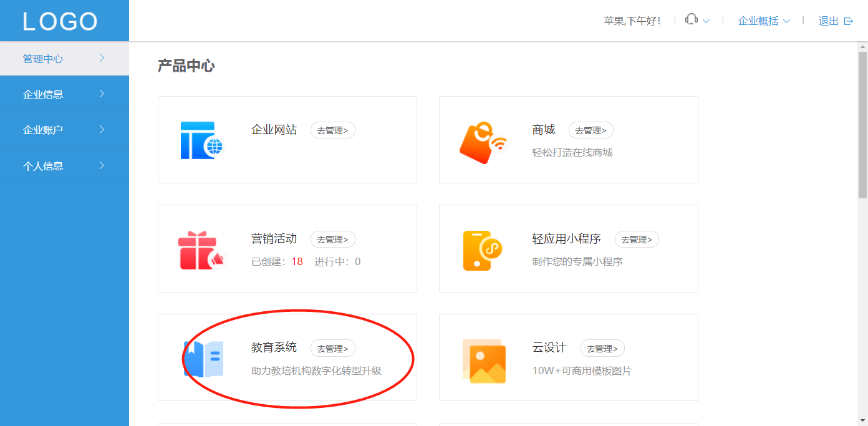The height and width of the screenshot is (426, 868).
Task: Click 10W+可商用模板图片 description
Action: (582, 370)
